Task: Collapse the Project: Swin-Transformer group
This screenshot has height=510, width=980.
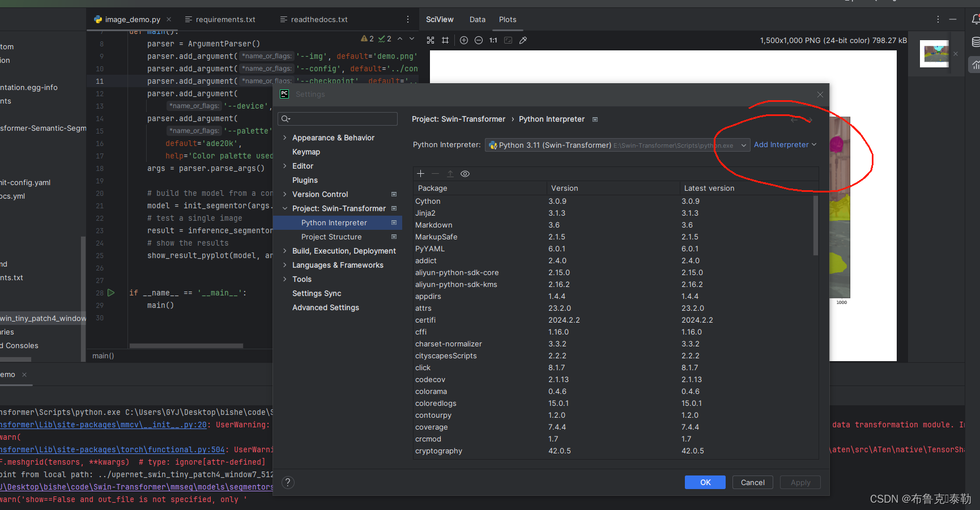Action: (285, 208)
